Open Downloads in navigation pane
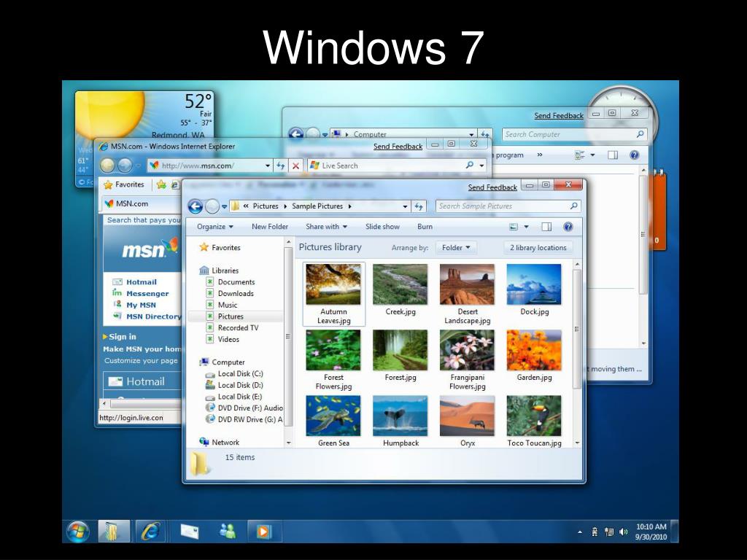The height and width of the screenshot is (560, 747). coord(236,293)
